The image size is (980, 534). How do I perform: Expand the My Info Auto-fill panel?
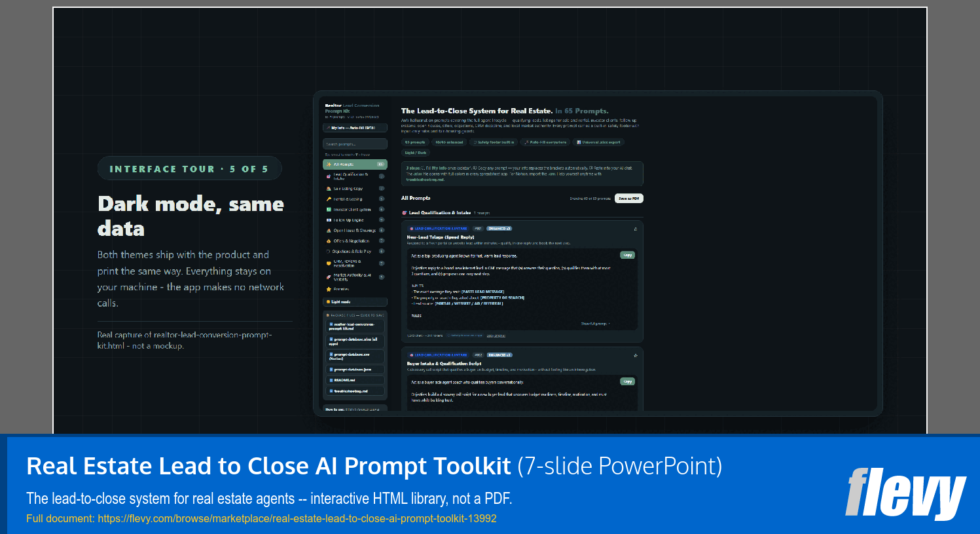355,128
